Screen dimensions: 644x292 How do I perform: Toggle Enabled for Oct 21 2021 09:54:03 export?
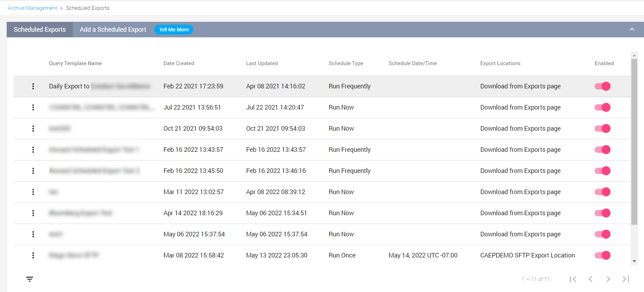click(x=602, y=129)
